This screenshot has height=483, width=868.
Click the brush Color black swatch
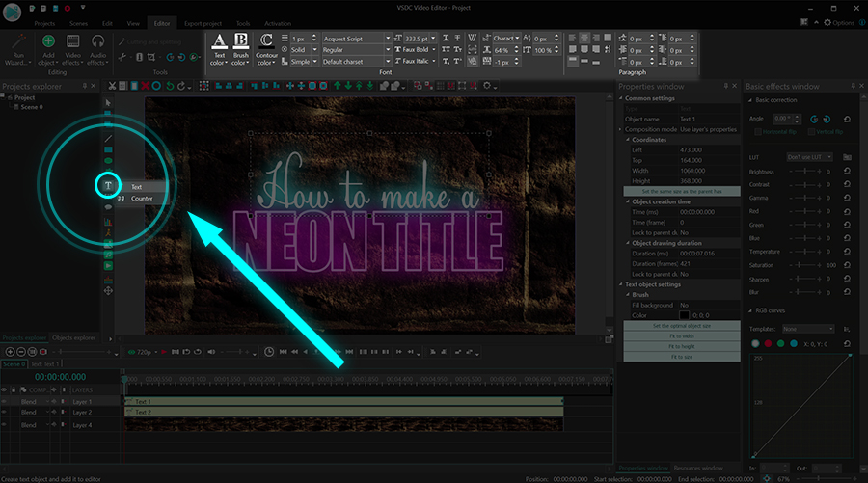pyautogui.click(x=684, y=315)
